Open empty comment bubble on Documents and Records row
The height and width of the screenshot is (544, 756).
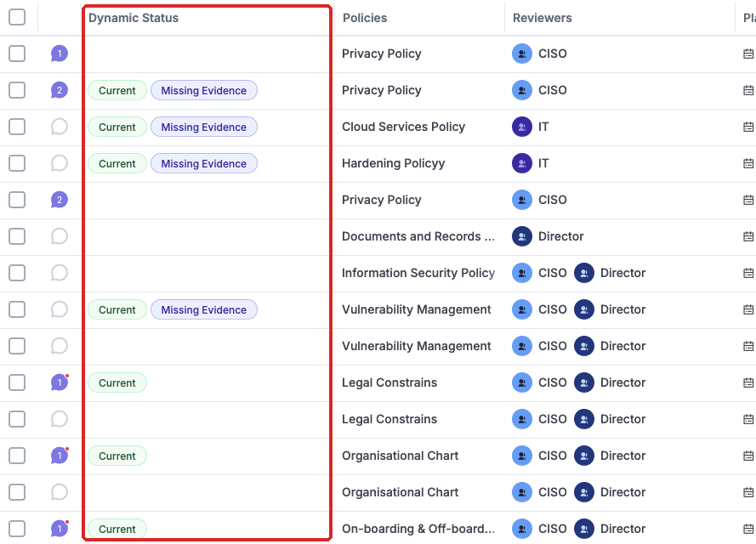click(60, 236)
